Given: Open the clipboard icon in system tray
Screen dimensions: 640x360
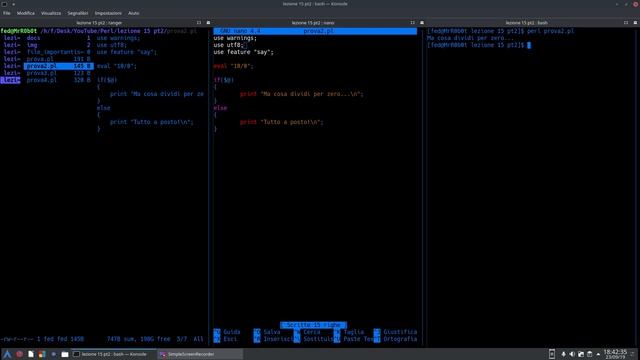Looking at the screenshot, I should [589, 354].
